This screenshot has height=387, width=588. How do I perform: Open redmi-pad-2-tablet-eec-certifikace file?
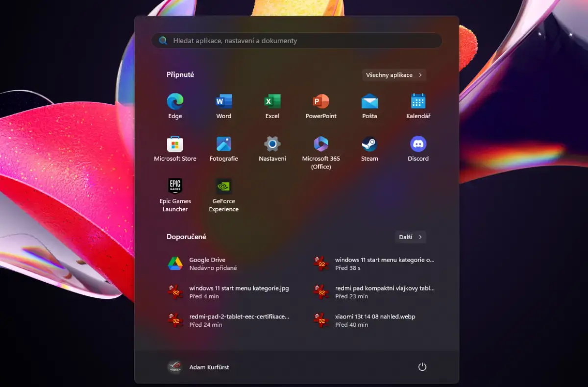[229, 320]
